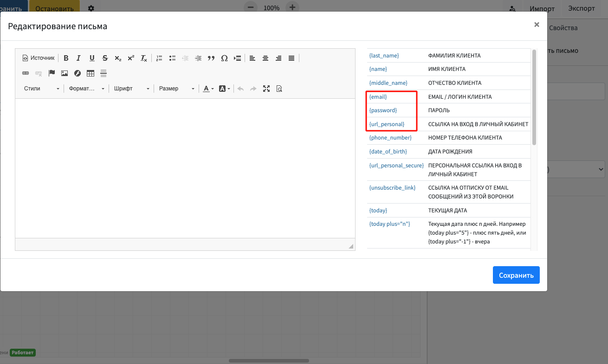Click the {email} variable link
The height and width of the screenshot is (364, 608).
pos(378,97)
